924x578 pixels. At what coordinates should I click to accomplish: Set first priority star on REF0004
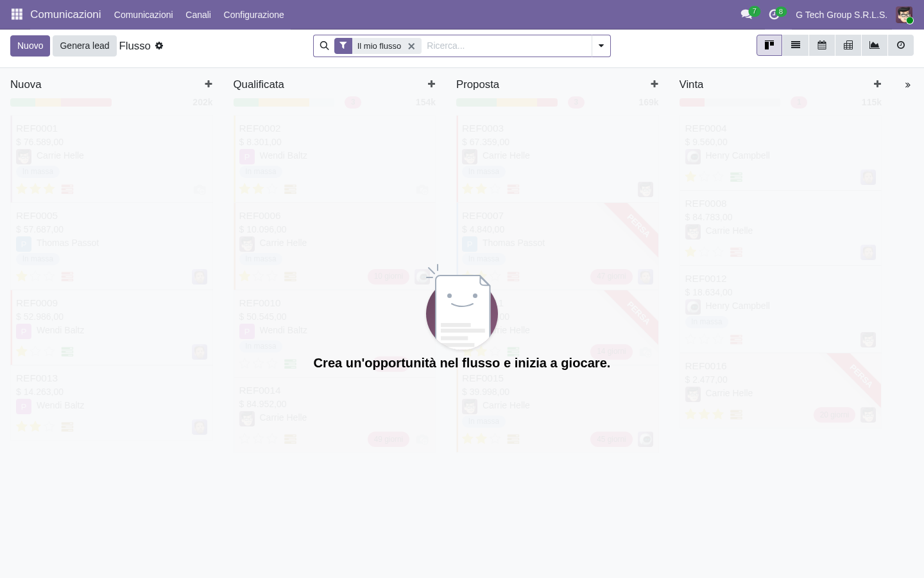[x=690, y=177]
